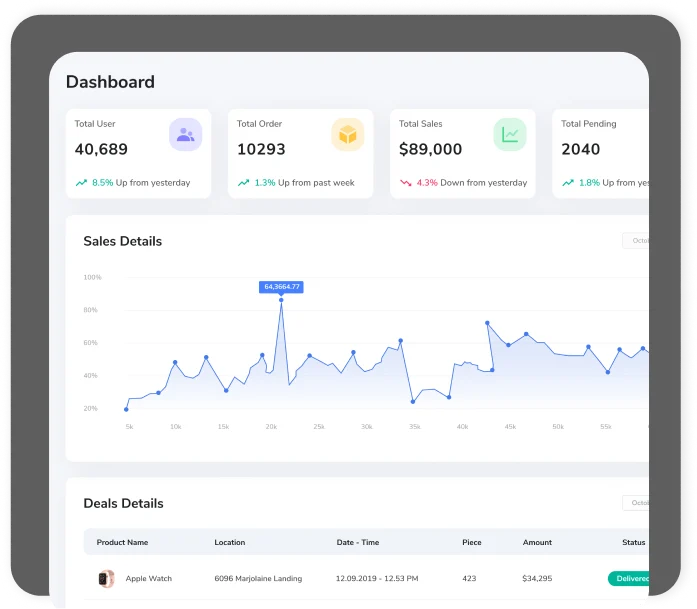Image resolution: width=697 pixels, height=609 pixels.
Task: Click the 64,3664.77 chart tooltip label
Action: coord(281,287)
